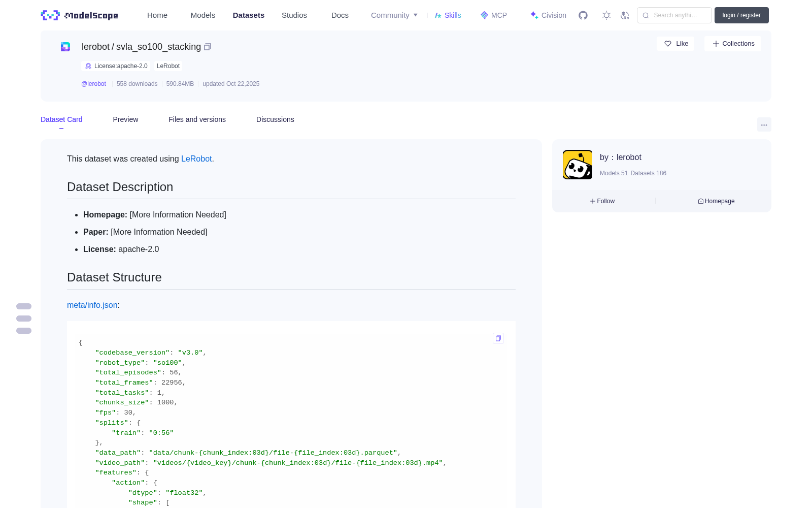The image size is (812, 508).
Task: Click the dataset cube icon beside title
Action: [65, 47]
